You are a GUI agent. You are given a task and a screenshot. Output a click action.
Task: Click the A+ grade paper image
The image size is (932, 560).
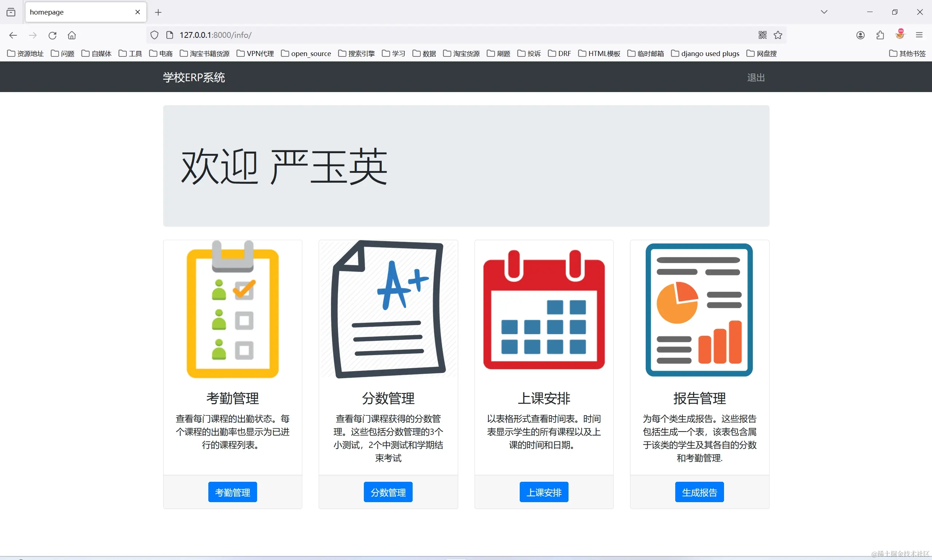pyautogui.click(x=388, y=309)
